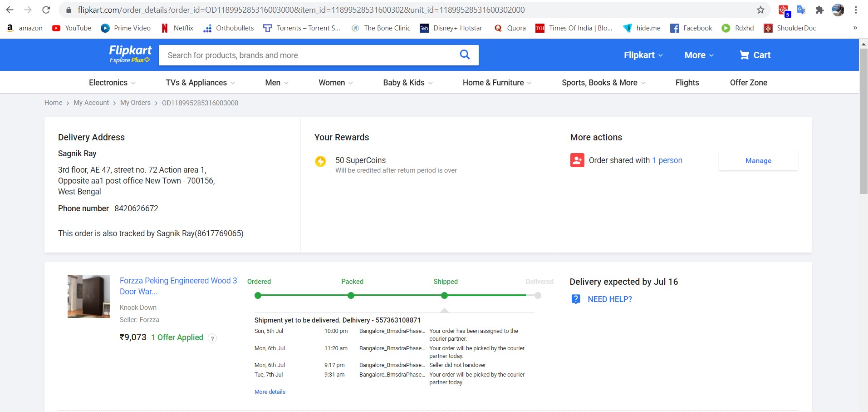Click the Manage button
868x412 pixels.
point(758,161)
